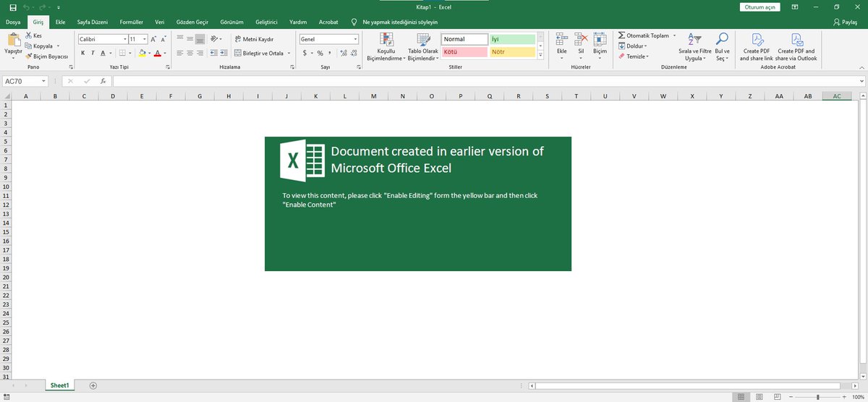Apply the Kötü red cell style
868x402 pixels.
464,52
